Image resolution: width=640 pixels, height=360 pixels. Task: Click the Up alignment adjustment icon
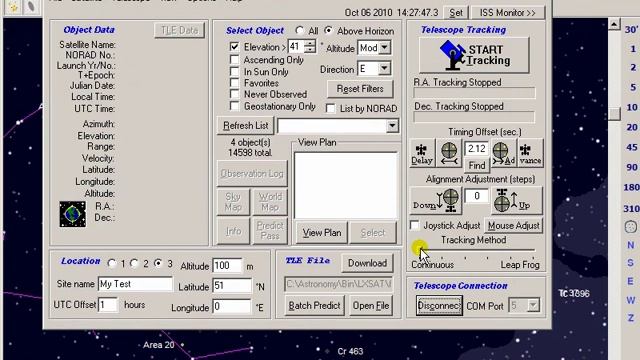pos(517,200)
